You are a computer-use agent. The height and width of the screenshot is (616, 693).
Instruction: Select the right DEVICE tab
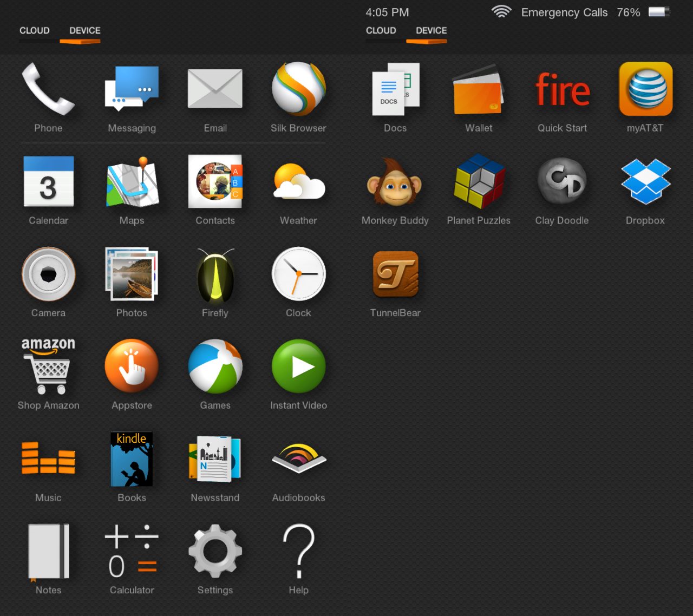pos(432,31)
